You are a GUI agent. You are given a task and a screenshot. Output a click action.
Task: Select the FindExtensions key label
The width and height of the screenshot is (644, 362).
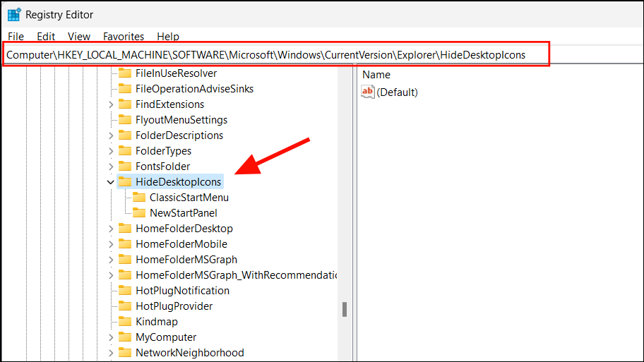(169, 104)
